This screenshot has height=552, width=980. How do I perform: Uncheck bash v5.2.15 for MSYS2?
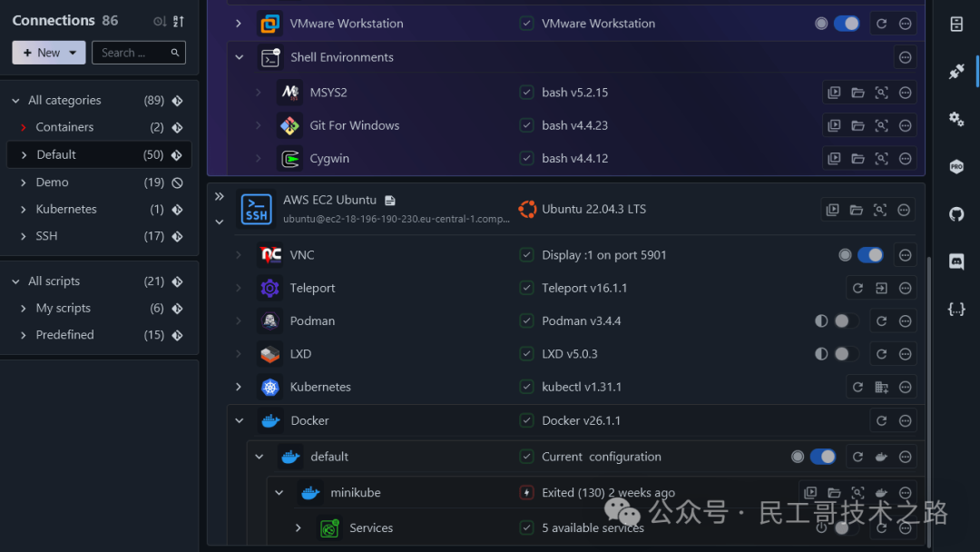(526, 92)
